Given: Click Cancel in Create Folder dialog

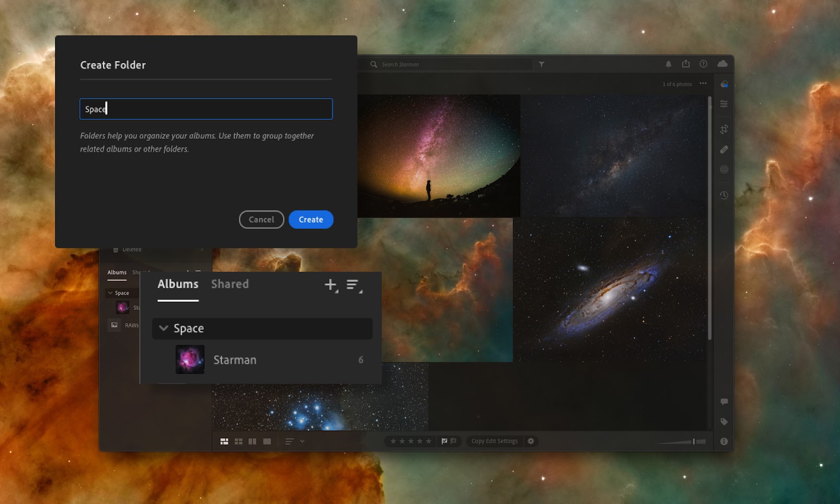Looking at the screenshot, I should click(x=261, y=219).
